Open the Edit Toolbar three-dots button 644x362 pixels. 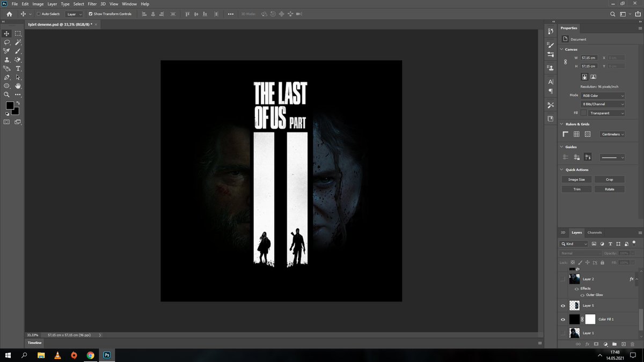click(x=18, y=94)
